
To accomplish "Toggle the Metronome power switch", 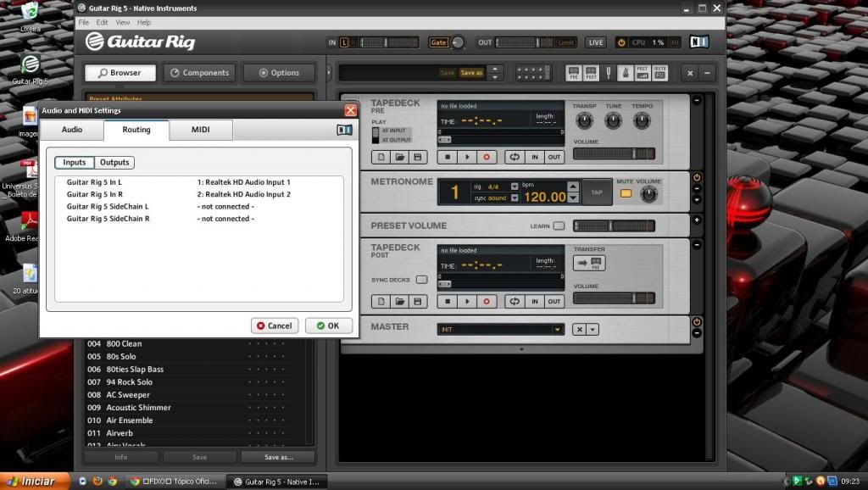I will pos(697,178).
